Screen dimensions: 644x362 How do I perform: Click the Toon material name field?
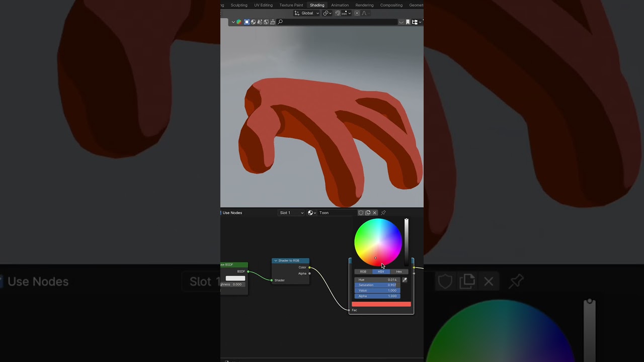coord(337,213)
